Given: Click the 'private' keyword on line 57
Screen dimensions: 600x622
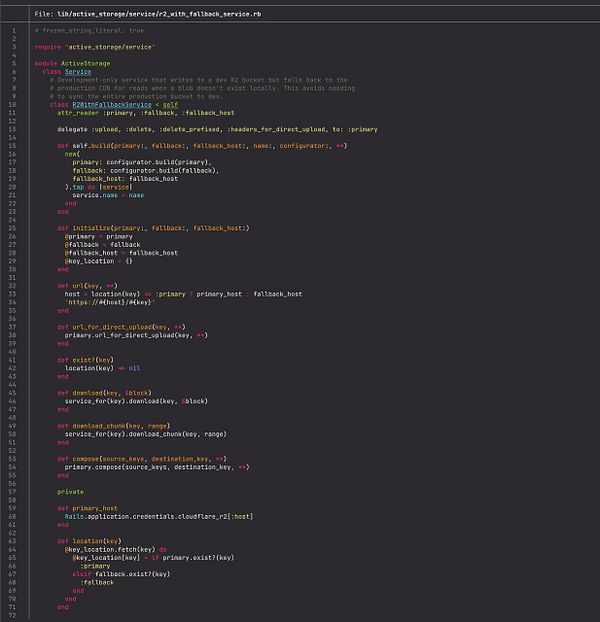Looking at the screenshot, I should [x=70, y=492].
